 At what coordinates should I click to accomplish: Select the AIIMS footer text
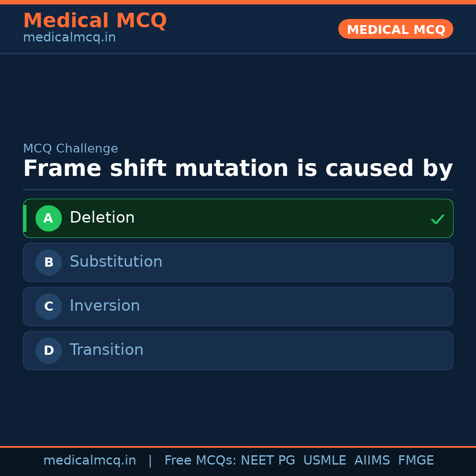[x=372, y=461]
